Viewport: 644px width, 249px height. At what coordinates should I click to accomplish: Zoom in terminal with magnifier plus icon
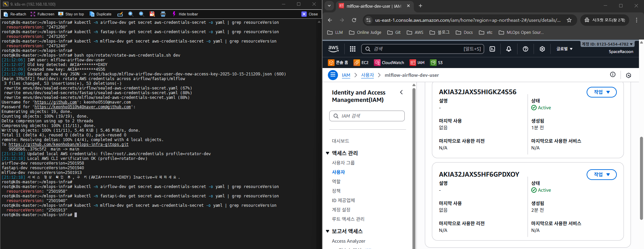tap(131, 14)
